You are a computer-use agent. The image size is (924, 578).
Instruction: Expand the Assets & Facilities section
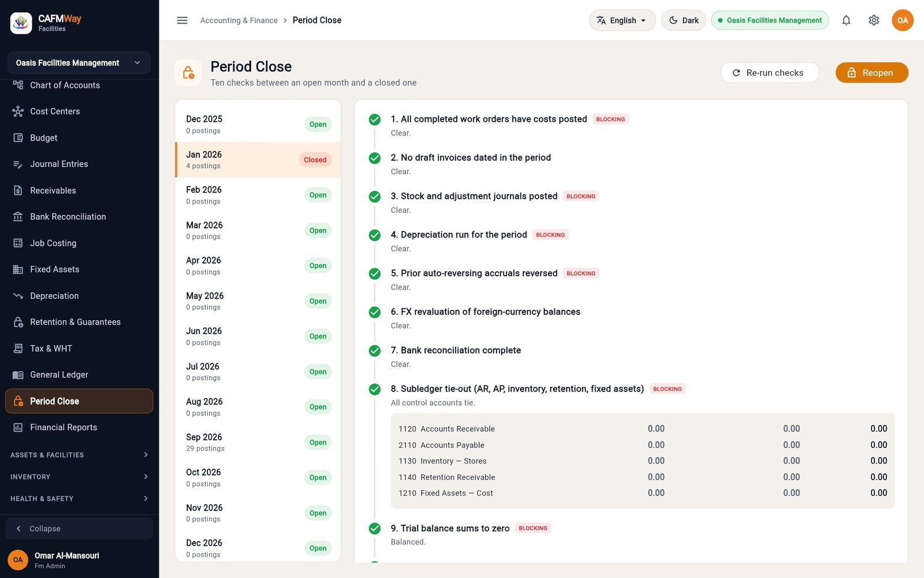79,455
